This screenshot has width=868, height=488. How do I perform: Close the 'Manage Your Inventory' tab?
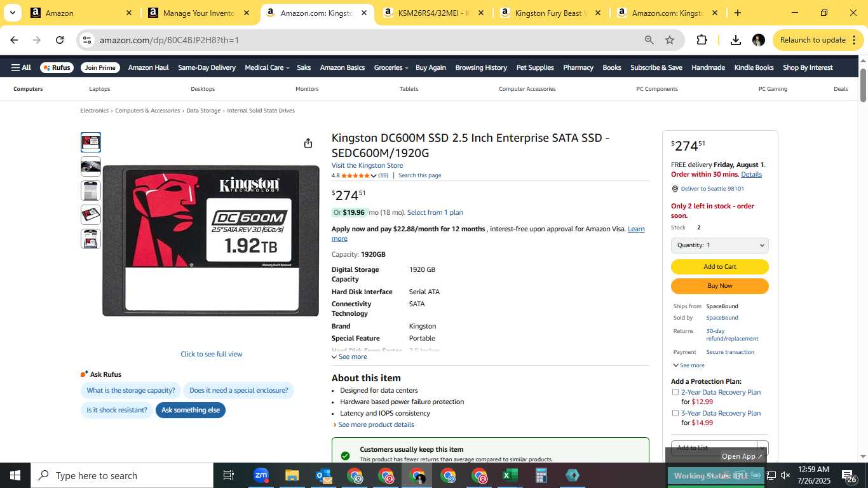[247, 13]
